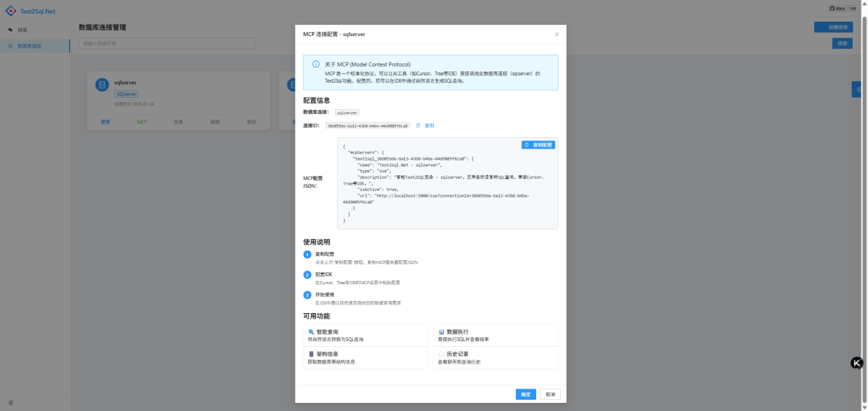Viewport: 868px width, 411px height.
Task: Click the 数据执行 bar chart icon
Action: click(441, 332)
